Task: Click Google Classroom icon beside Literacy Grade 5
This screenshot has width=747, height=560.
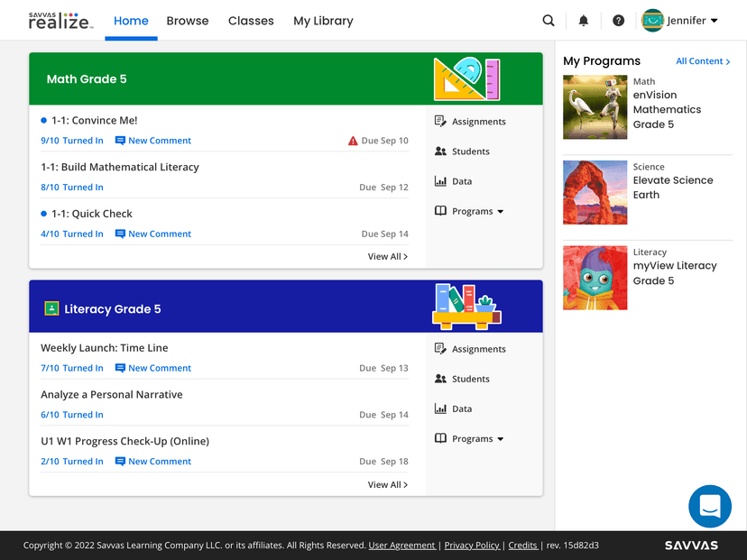Action: click(x=51, y=309)
